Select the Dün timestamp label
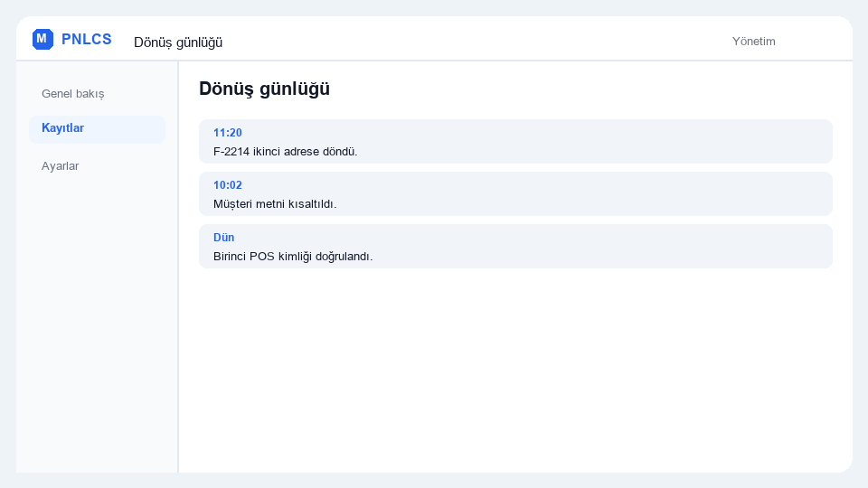The image size is (868, 488). coord(223,238)
